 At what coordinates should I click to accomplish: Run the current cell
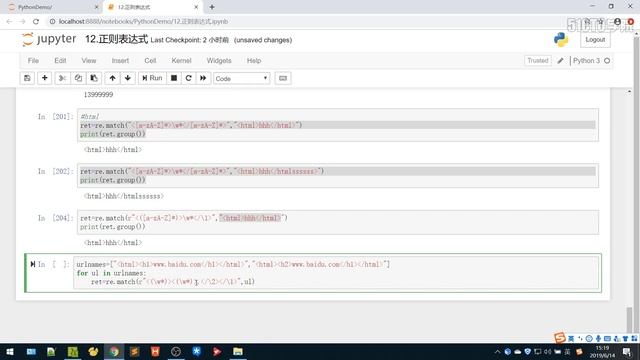[152, 78]
